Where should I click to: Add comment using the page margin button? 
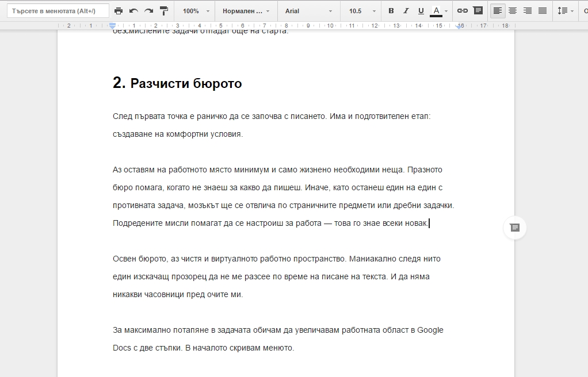click(515, 228)
